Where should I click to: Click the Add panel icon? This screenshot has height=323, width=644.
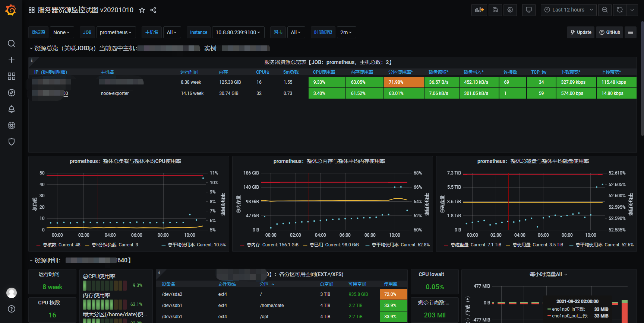(x=479, y=10)
